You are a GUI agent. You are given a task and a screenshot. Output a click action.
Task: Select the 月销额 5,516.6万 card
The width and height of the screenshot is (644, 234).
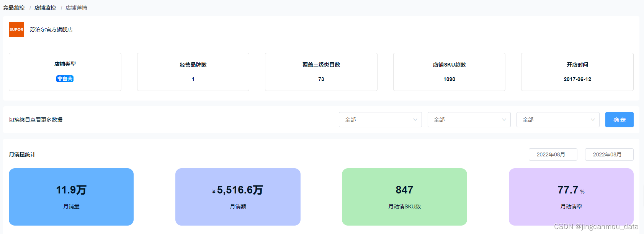click(238, 197)
